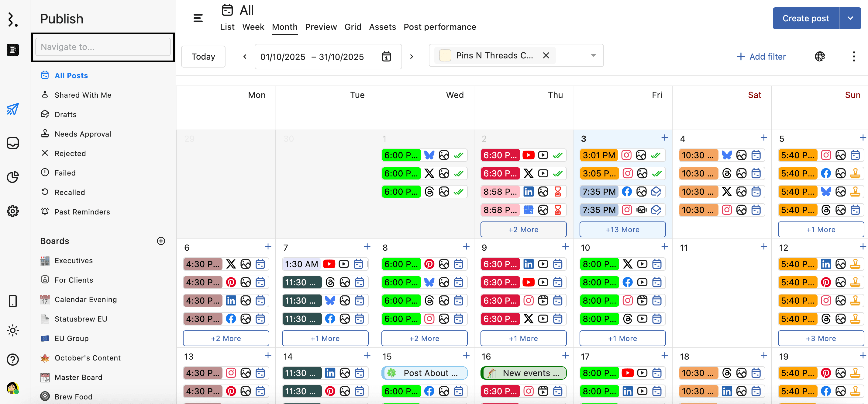Toggle the hamburger sidebar menu
Image resolution: width=868 pixels, height=404 pixels.
coord(198,18)
